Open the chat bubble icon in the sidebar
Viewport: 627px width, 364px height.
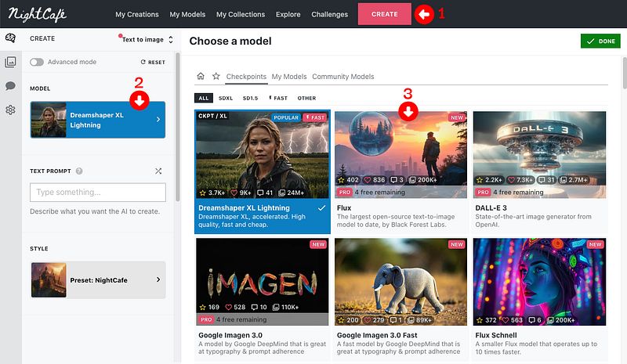10,86
